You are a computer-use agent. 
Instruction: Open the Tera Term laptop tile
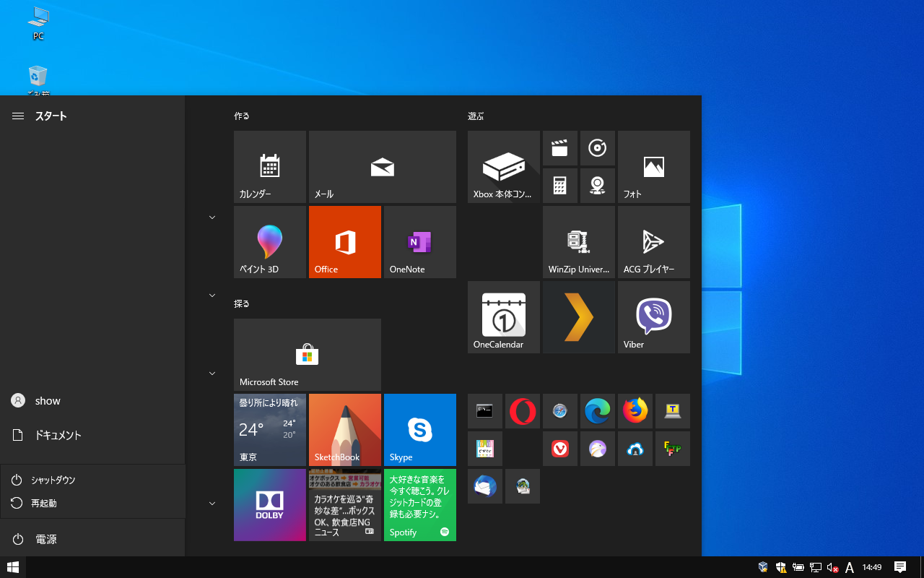(673, 411)
